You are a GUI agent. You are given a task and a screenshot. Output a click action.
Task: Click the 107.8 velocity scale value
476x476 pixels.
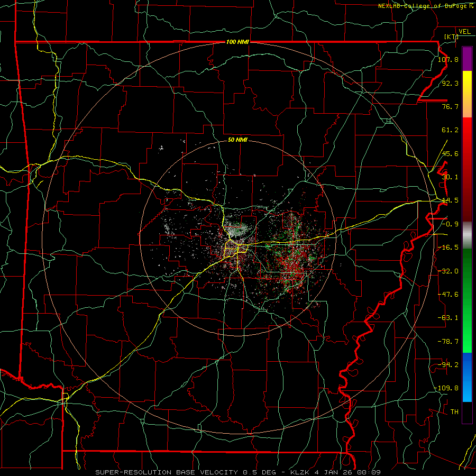point(448,59)
